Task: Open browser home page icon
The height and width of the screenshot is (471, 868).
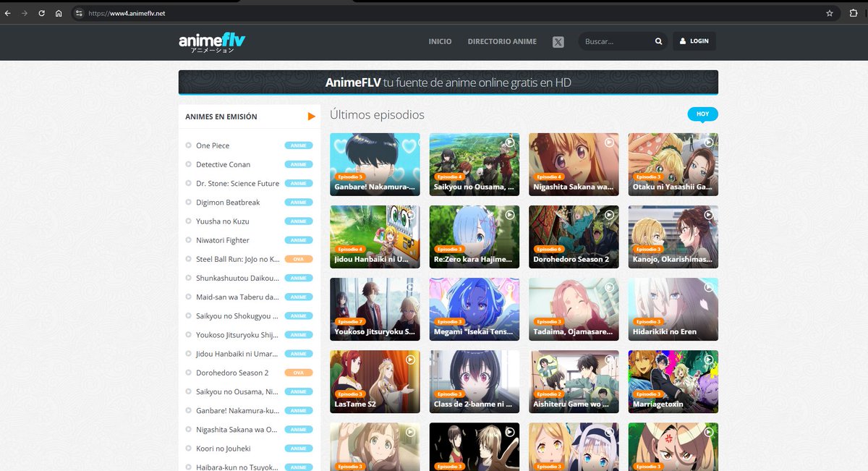Action: click(x=59, y=13)
